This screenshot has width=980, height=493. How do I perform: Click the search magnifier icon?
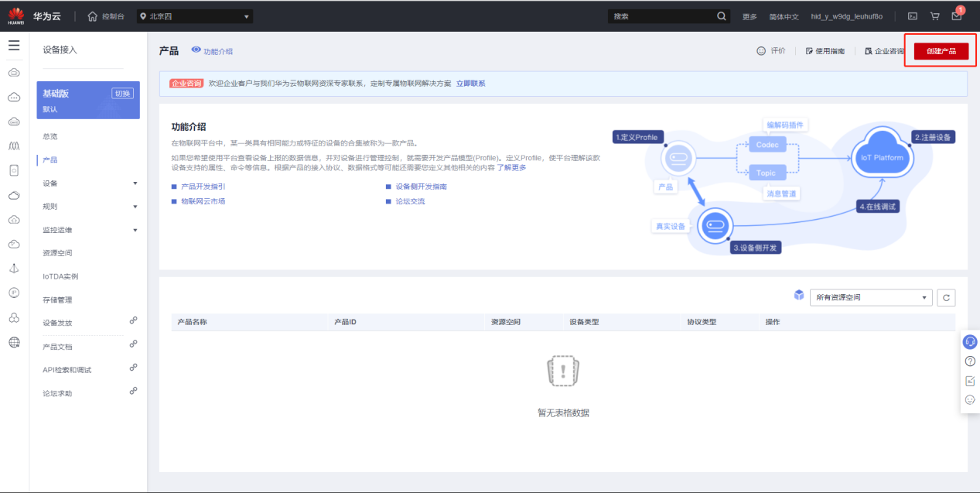click(722, 16)
